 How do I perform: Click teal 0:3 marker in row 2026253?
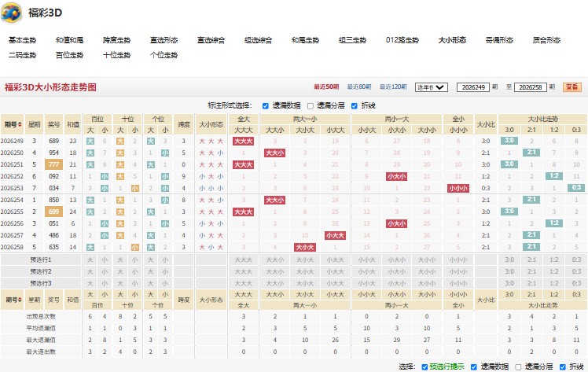point(576,187)
